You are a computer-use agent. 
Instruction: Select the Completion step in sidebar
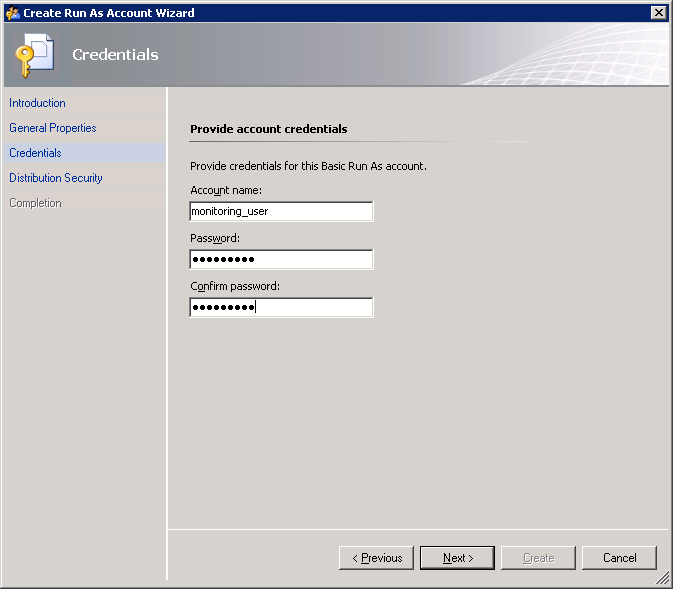pos(35,203)
